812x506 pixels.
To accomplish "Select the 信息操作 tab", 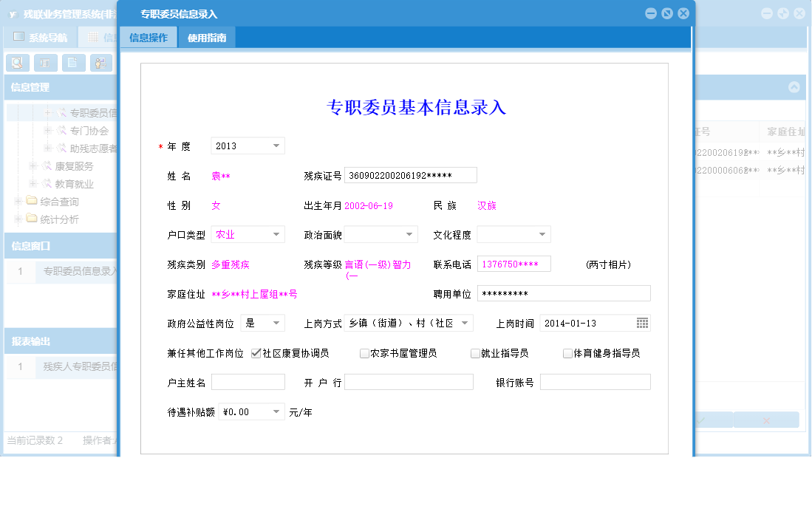I will tap(148, 36).
